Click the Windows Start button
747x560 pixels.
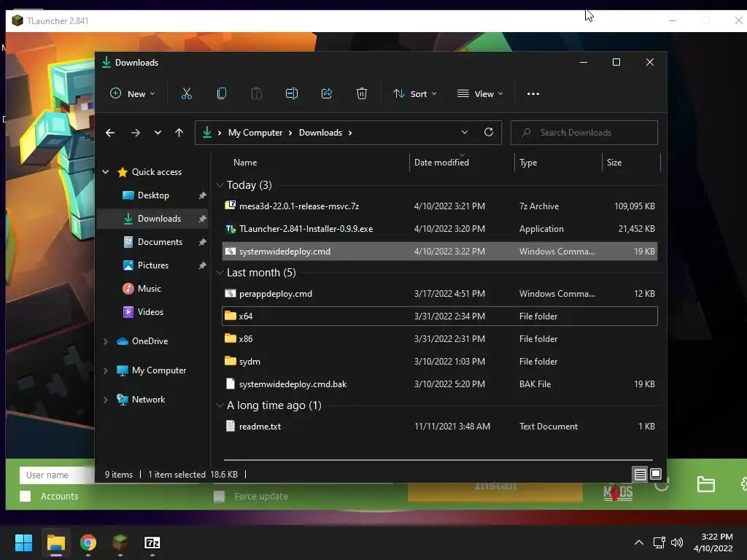(x=23, y=542)
